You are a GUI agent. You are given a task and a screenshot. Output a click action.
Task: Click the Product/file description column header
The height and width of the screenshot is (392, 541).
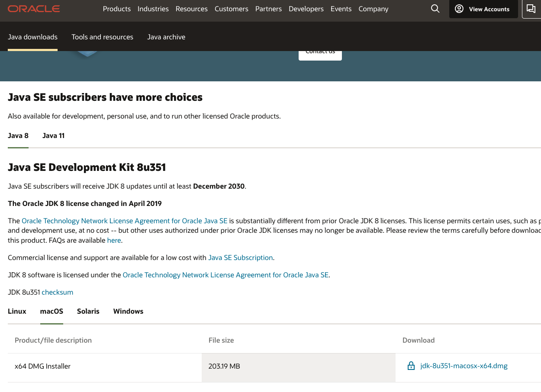coord(53,340)
